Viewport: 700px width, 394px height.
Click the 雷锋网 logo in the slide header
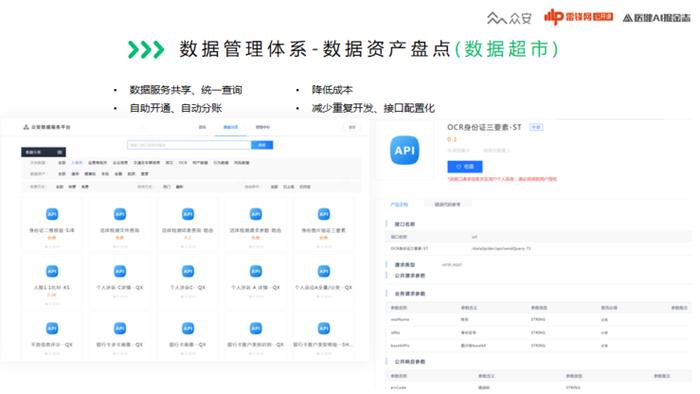[578, 17]
